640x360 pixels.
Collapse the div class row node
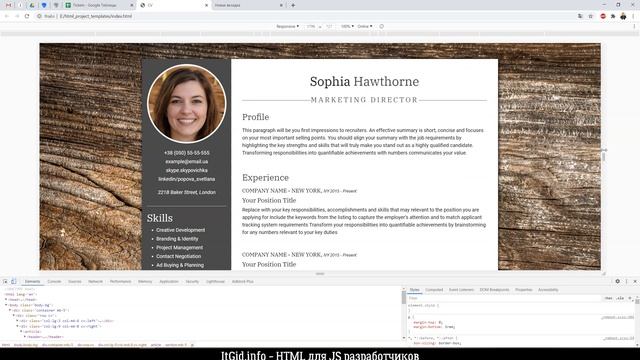13,316
